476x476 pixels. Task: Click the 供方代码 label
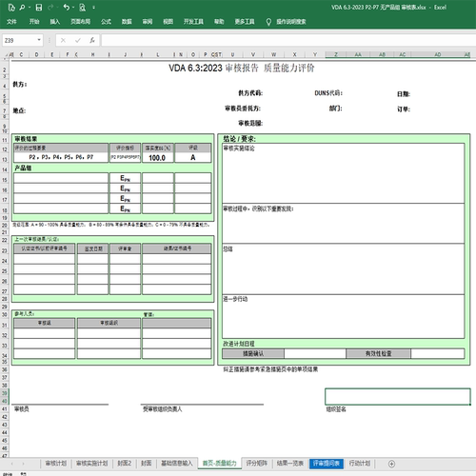(x=250, y=93)
